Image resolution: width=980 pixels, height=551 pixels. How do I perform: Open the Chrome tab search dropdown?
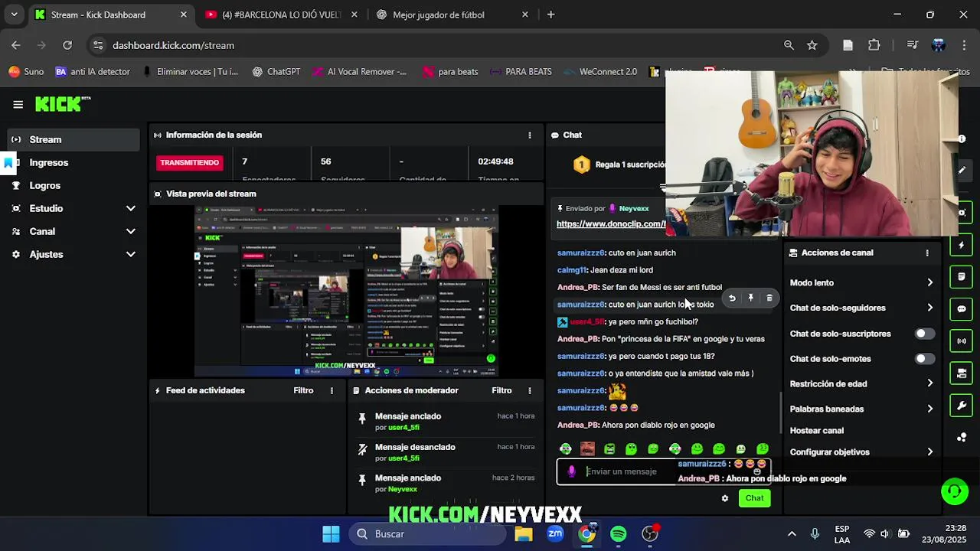(x=14, y=15)
